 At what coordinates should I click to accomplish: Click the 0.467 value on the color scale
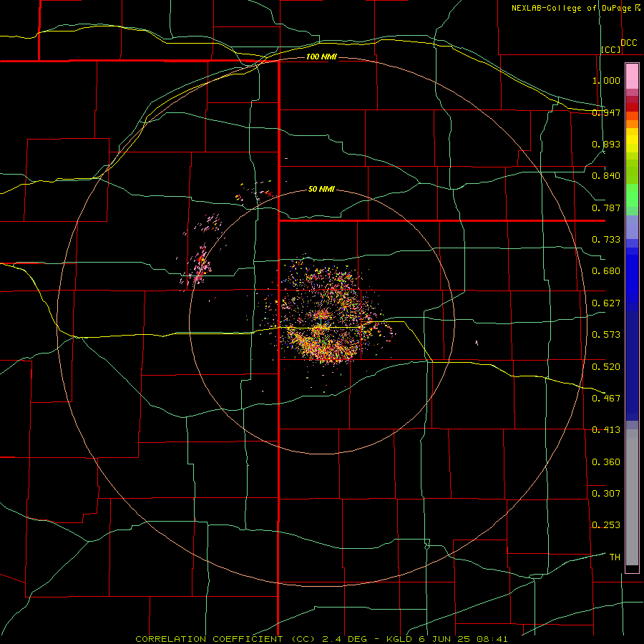606,399
